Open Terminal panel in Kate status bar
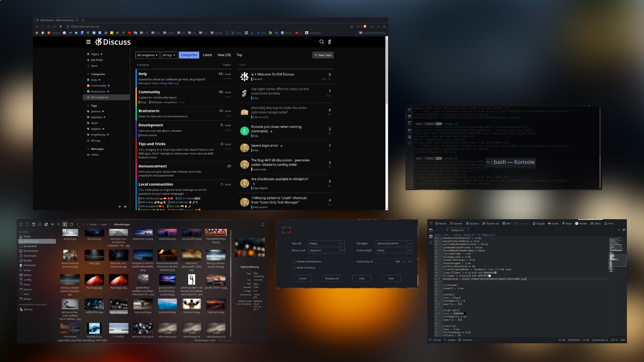 [x=465, y=340]
